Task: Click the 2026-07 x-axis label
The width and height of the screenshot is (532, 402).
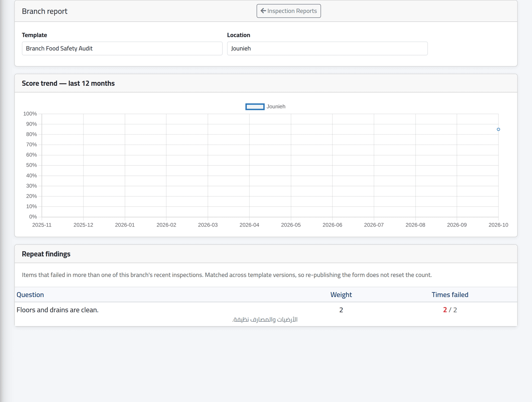Action: click(374, 225)
